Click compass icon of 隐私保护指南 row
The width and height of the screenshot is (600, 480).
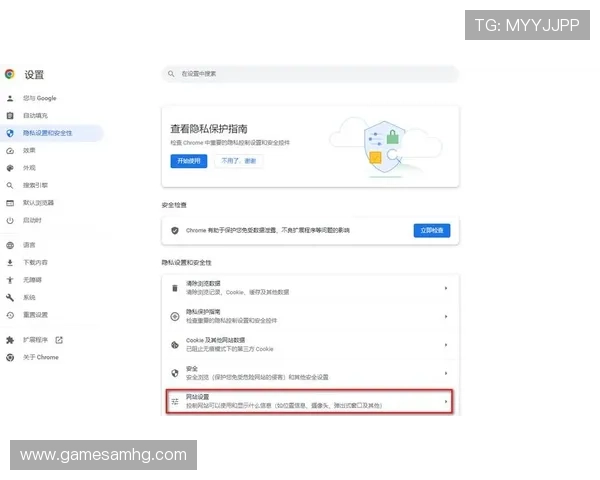[x=175, y=317]
